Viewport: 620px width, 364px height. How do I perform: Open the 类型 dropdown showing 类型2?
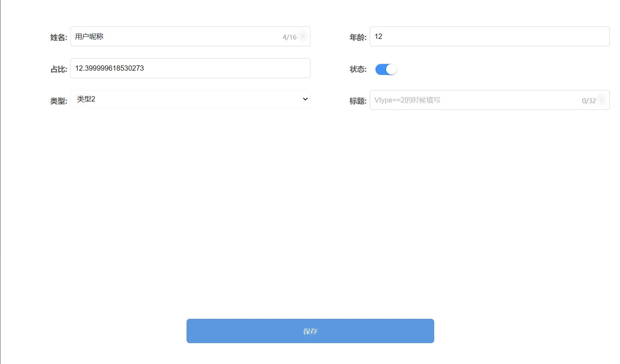coord(190,99)
